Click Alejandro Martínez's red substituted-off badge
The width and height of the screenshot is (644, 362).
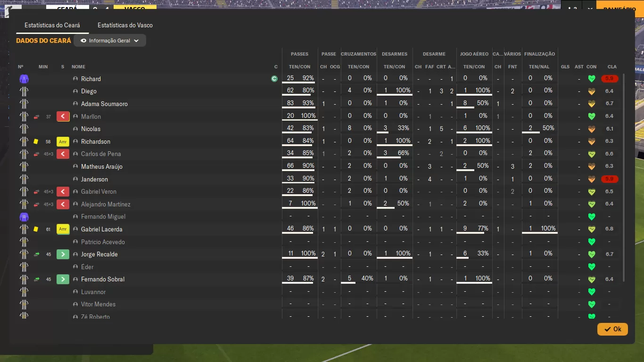[x=63, y=204]
